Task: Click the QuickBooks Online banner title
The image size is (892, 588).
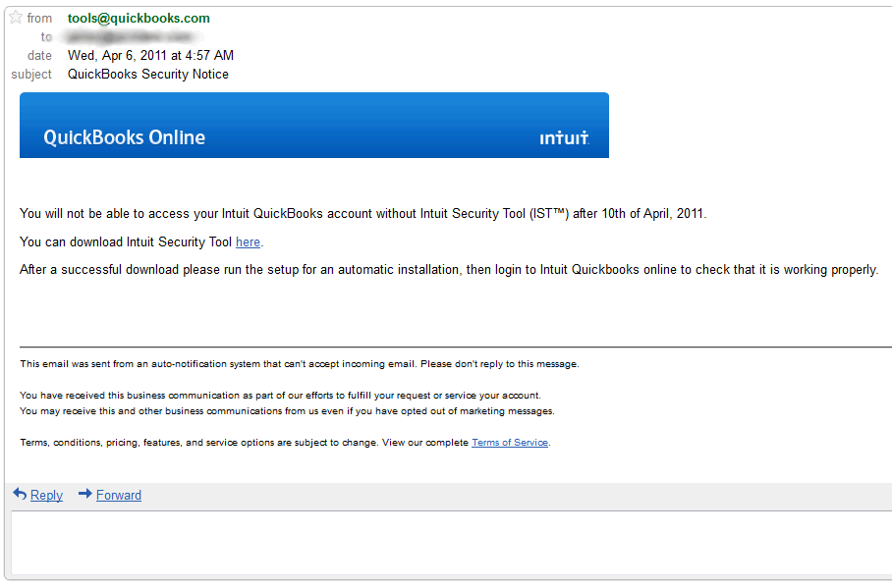Action: click(x=124, y=137)
